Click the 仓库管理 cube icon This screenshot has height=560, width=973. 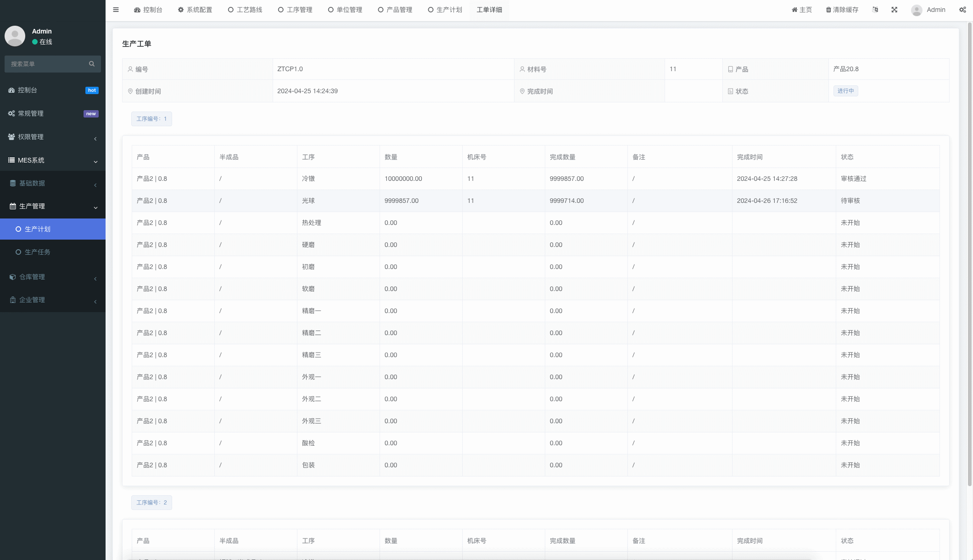coord(13,277)
